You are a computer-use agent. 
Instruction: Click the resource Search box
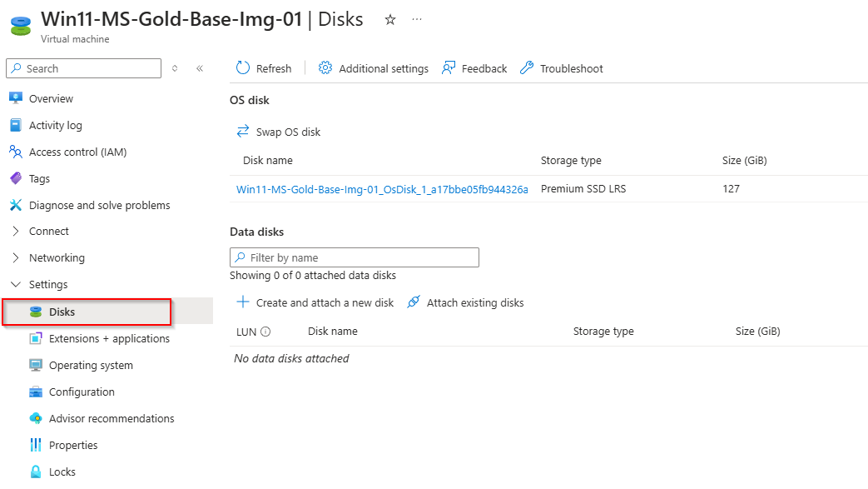(x=83, y=67)
